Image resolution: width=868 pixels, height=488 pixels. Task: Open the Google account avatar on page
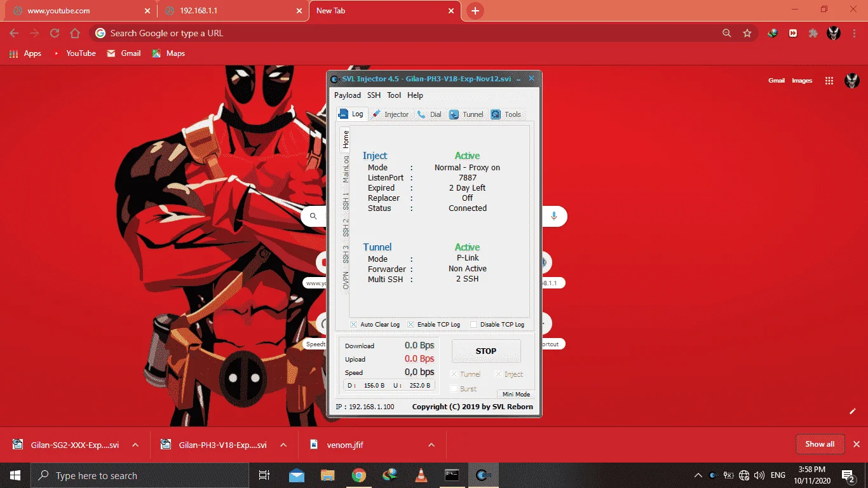coord(851,81)
